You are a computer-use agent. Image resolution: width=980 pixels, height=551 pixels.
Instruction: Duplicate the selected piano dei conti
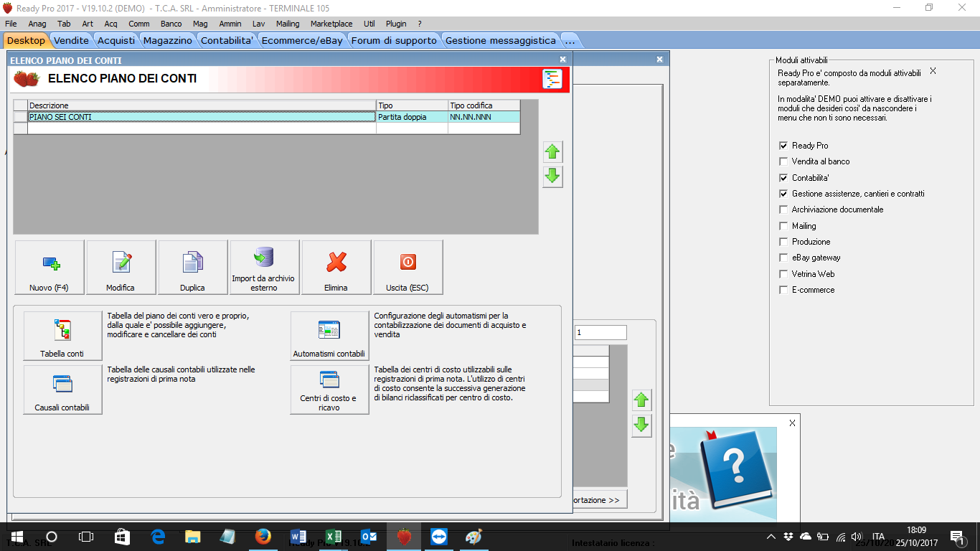point(193,267)
